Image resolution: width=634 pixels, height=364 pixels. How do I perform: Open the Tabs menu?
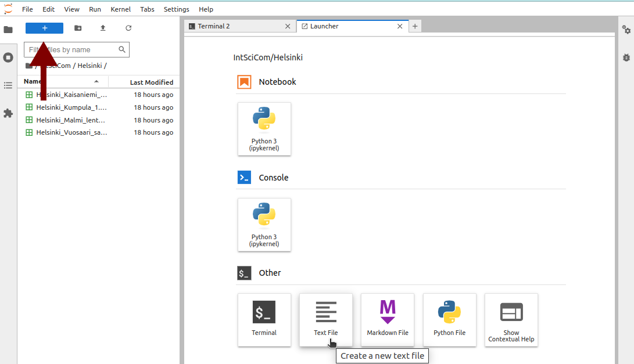pos(147,9)
